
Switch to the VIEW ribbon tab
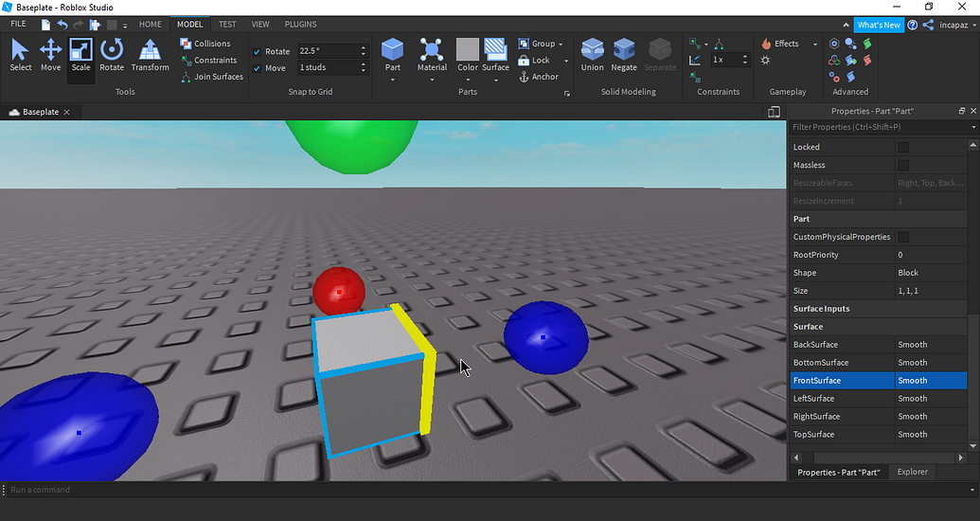point(260,25)
